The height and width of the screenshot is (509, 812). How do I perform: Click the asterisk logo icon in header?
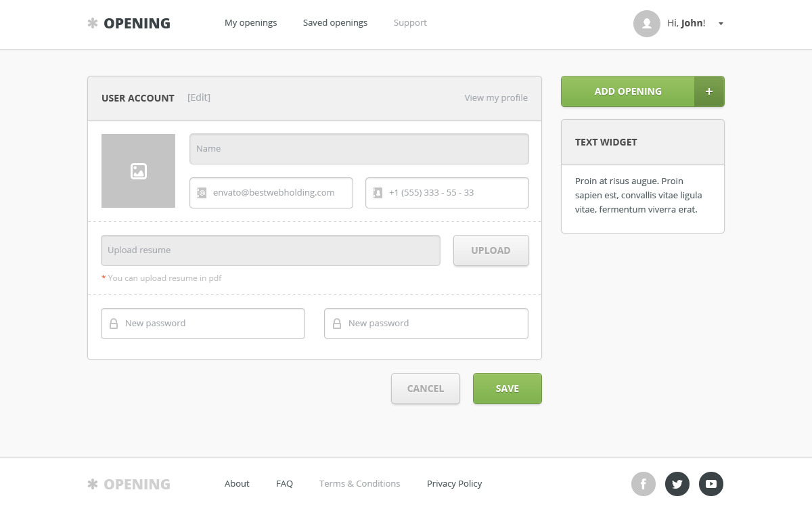click(93, 24)
